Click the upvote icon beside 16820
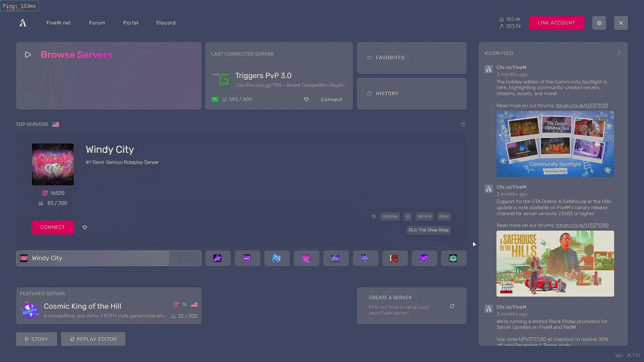Screen dimensions: 644x362 (x=45, y=193)
